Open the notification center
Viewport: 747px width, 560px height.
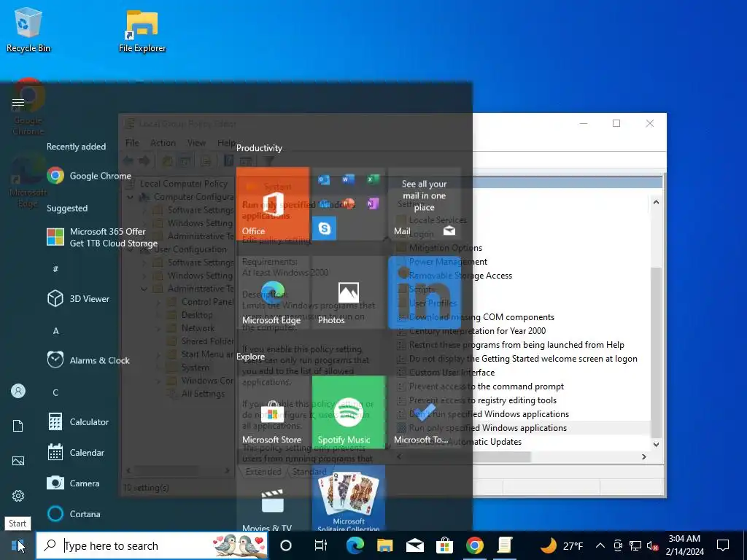click(723, 545)
